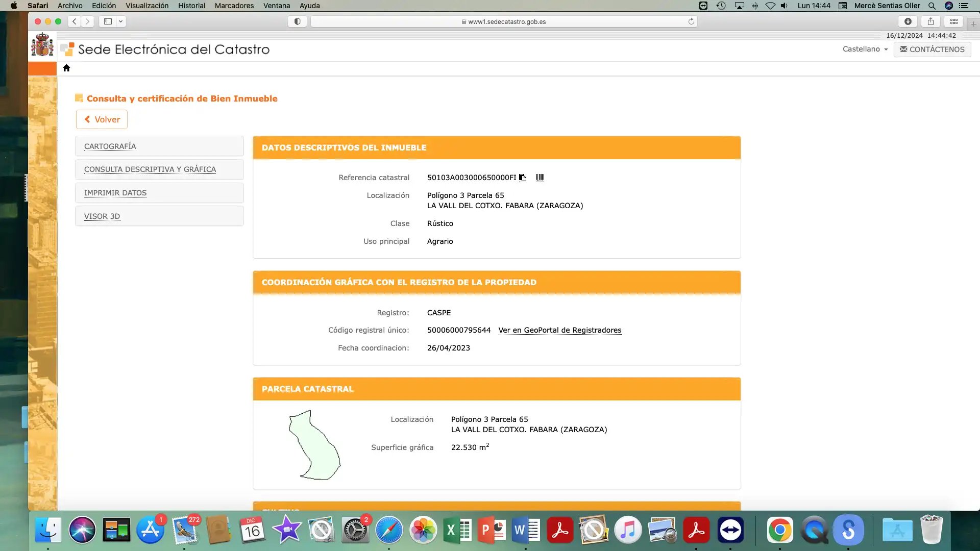Click the privacy shield icon in toolbar
This screenshot has height=551, width=980.
click(x=298, y=21)
